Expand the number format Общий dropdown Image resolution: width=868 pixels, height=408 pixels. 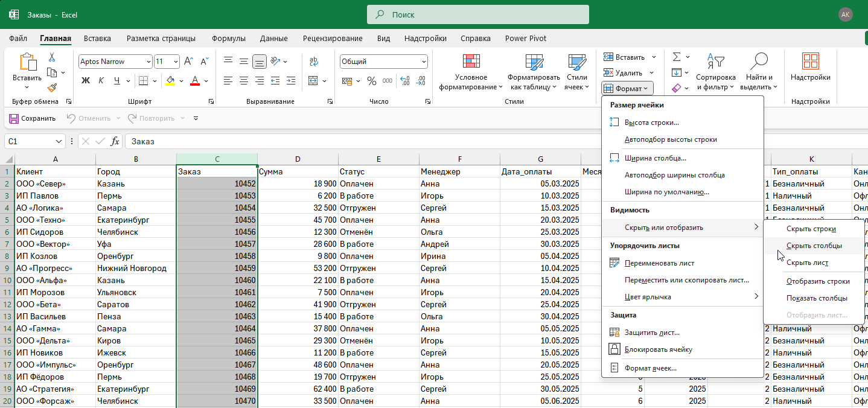coord(424,62)
